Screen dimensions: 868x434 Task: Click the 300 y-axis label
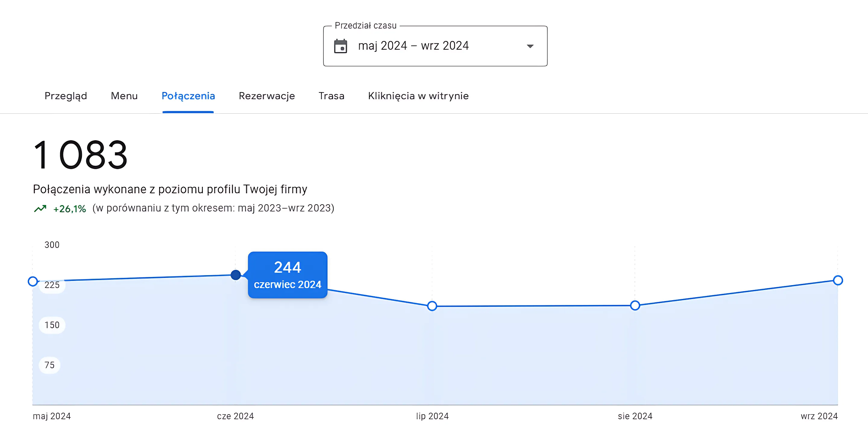pos(52,245)
